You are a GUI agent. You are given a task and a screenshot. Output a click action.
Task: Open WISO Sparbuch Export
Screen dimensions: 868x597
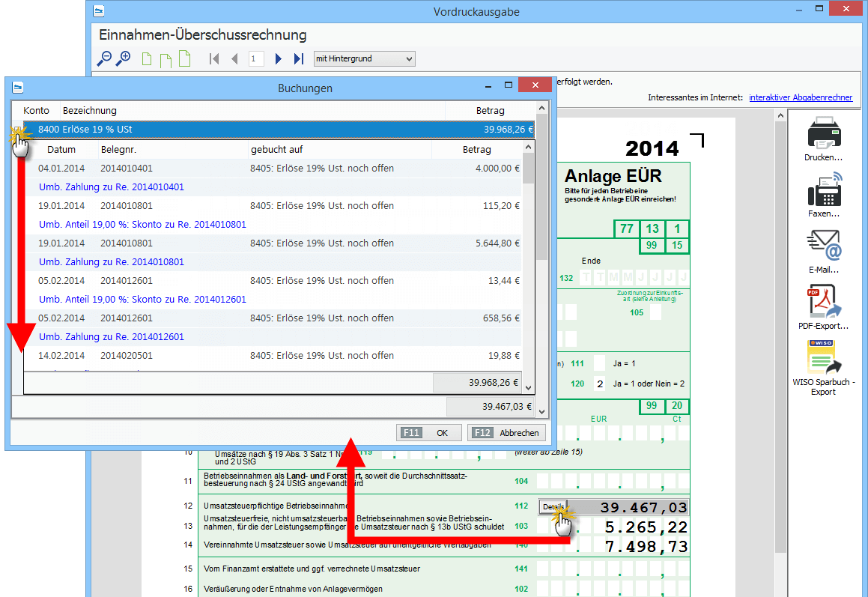click(x=824, y=358)
